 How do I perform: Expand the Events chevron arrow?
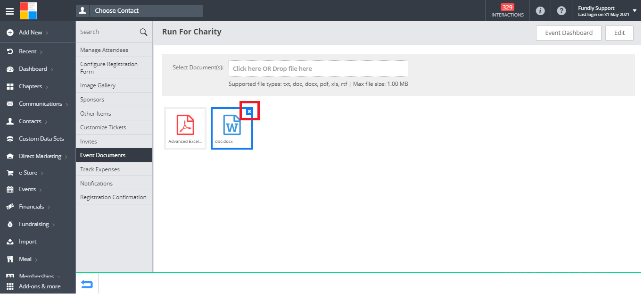click(x=41, y=190)
